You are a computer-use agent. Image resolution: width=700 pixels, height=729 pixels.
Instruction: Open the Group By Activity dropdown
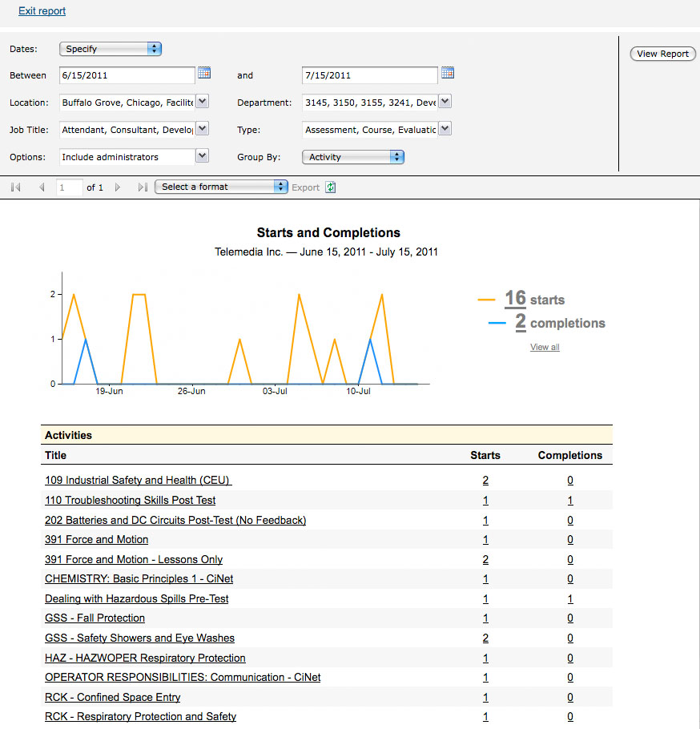pos(353,157)
